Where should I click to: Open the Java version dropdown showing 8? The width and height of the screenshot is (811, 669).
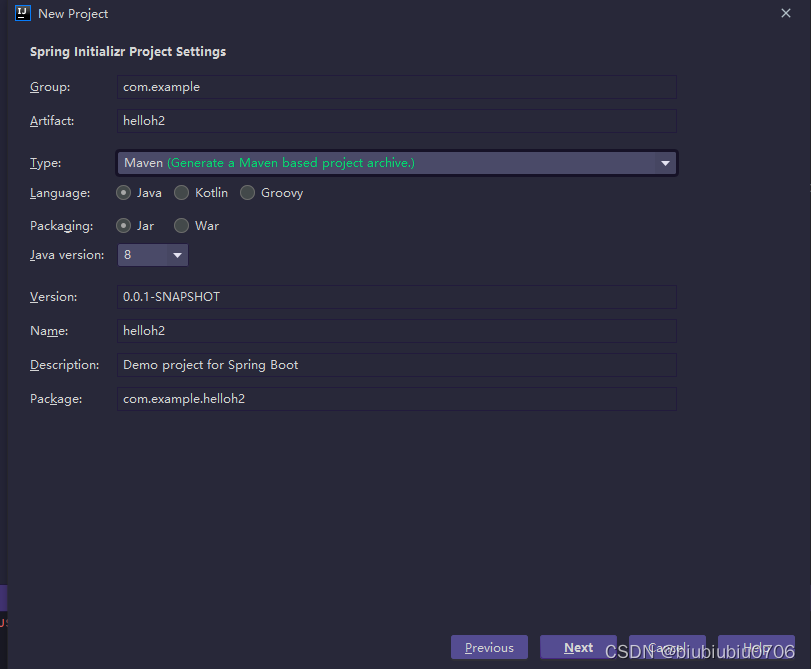click(x=152, y=255)
